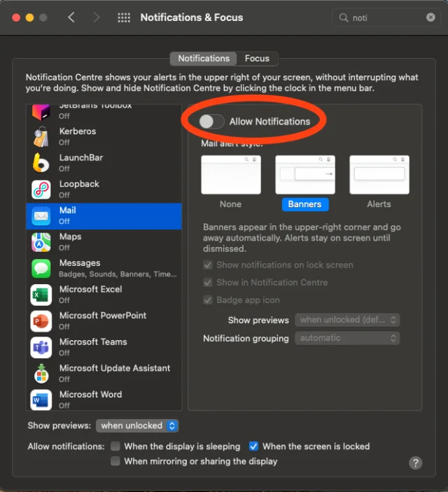Image resolution: width=448 pixels, height=492 pixels.
Task: Open the help question mark button
Action: coord(415,463)
